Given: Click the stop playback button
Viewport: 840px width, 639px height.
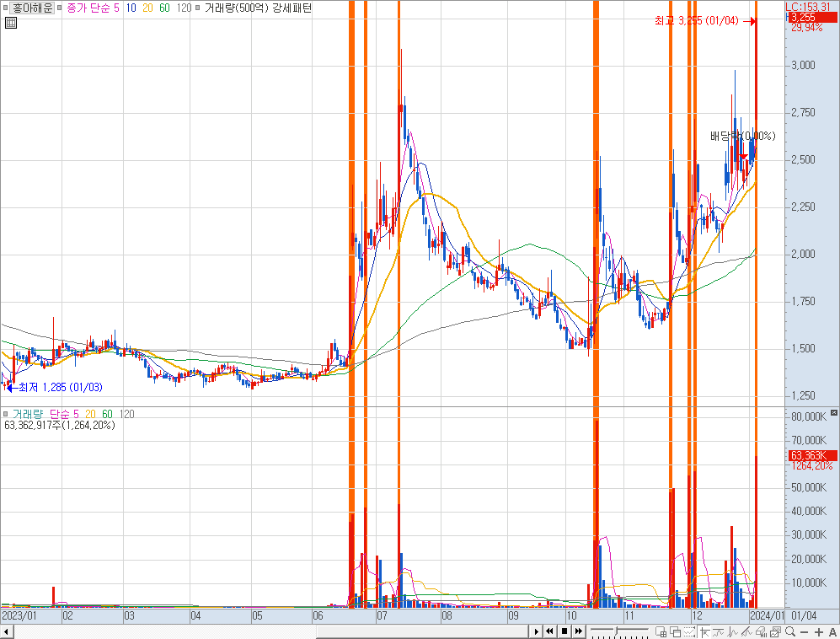Looking at the screenshot, I should 564,631.
